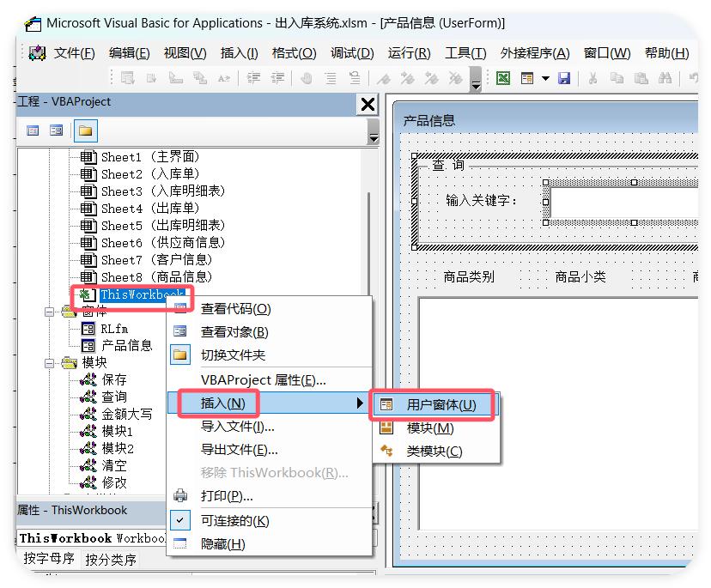Screen dimensions: 711x588
Task: Select Sheet6 (供应商信息) in project tree
Action: tap(152, 243)
